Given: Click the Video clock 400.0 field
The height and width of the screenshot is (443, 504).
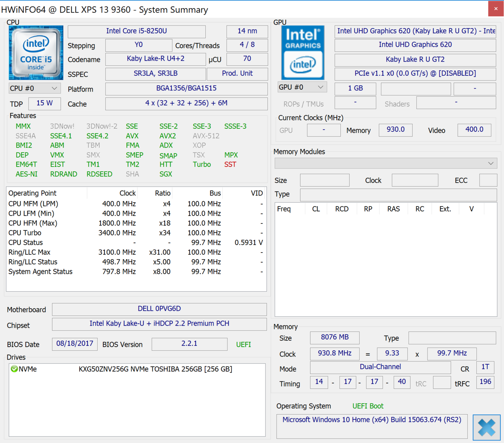Looking at the screenshot, I should [x=474, y=130].
